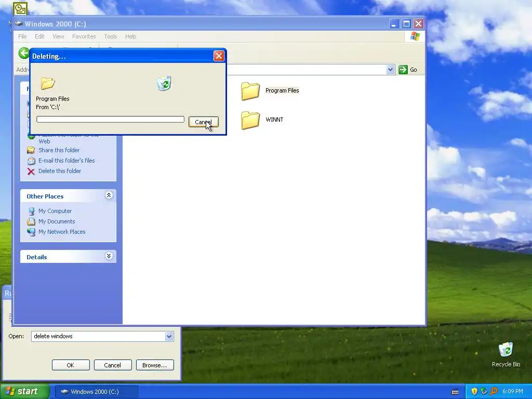Click the My Computer icon in sidebar
This screenshot has width=532, height=399.
coord(31,211)
